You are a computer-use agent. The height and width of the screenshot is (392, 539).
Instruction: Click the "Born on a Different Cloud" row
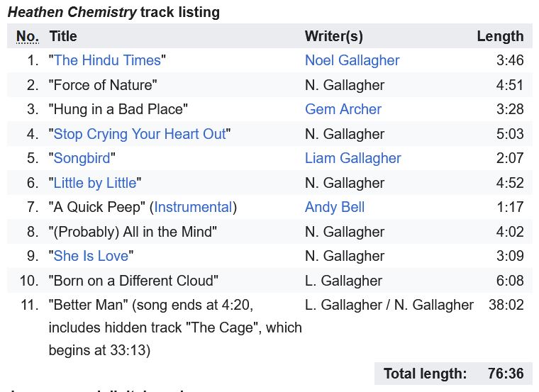pyautogui.click(x=269, y=280)
